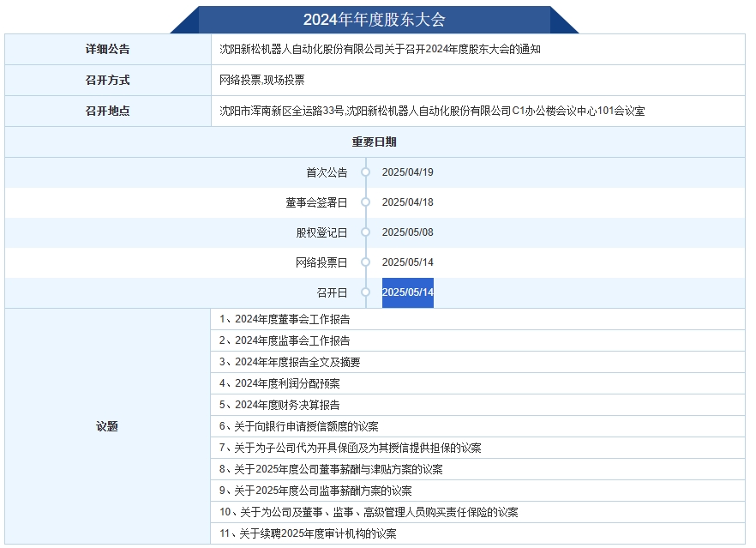The height and width of the screenshot is (548, 756).
Task: Click the date 2025/04/18
Action: (x=408, y=202)
